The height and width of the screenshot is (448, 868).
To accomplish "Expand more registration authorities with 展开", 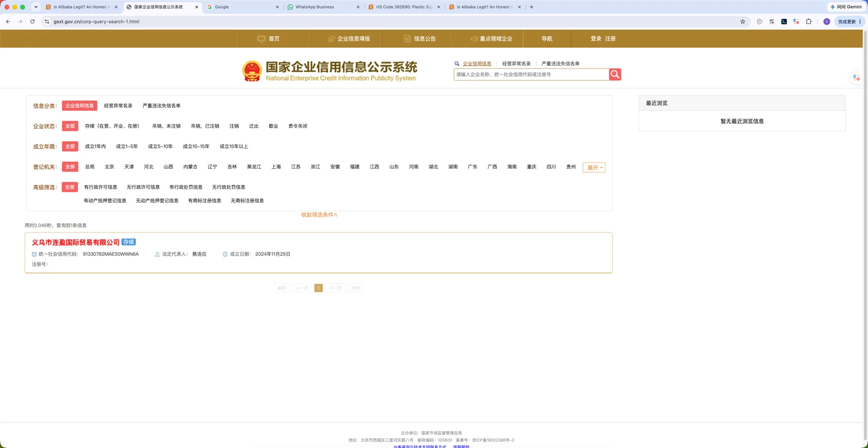I will 594,167.
